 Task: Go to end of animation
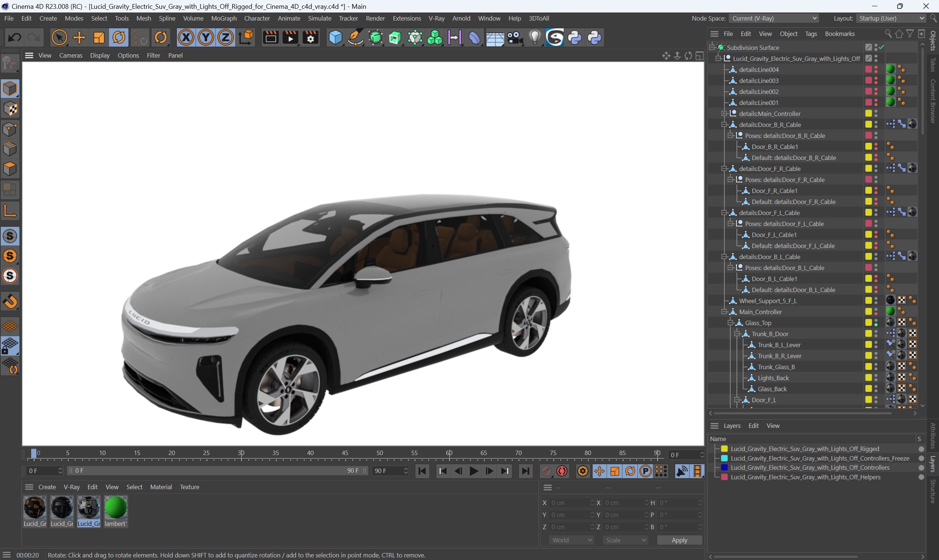525,470
